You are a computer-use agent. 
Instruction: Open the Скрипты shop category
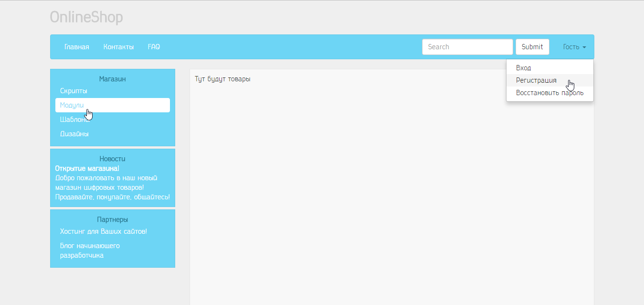(x=74, y=91)
